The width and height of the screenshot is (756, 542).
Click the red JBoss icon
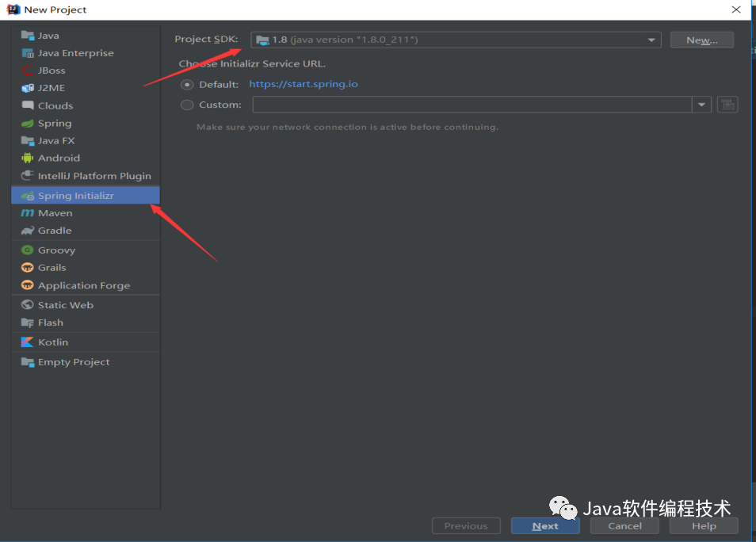tap(28, 71)
